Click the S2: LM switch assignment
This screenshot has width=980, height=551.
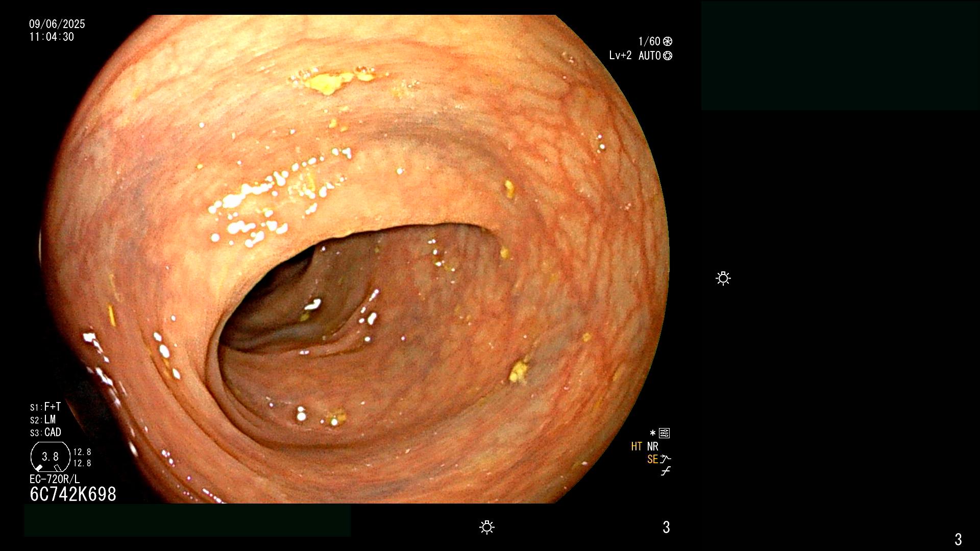click(x=43, y=419)
